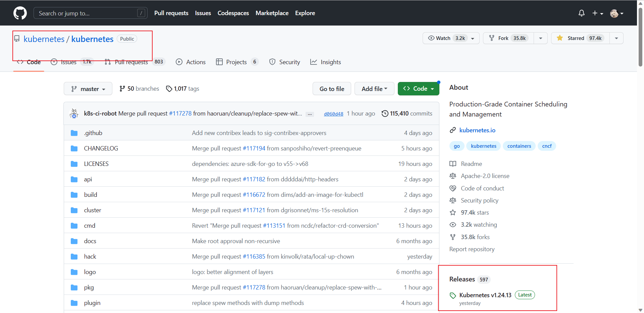Switch to the Insights tab
The image size is (644, 313).
[326, 62]
